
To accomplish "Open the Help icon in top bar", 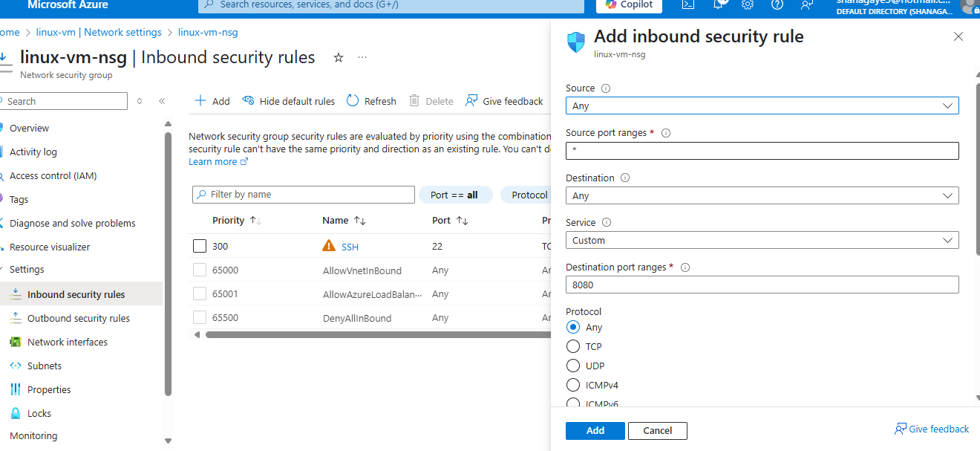I will [777, 5].
